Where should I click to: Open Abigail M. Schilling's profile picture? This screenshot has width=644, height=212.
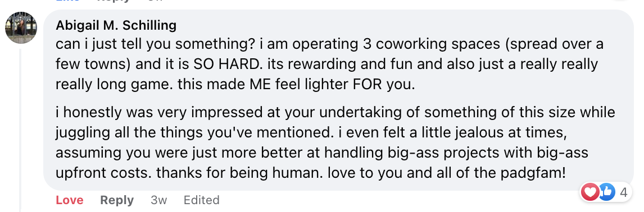point(21,27)
